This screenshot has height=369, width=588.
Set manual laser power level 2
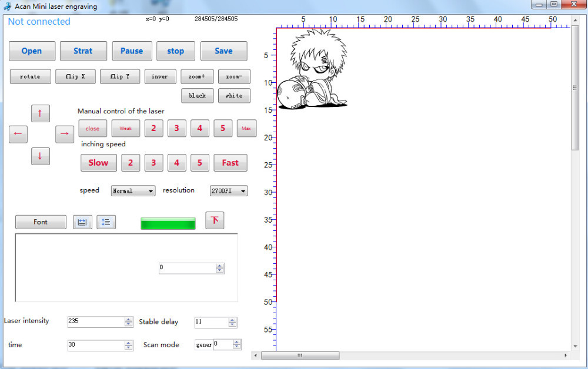(153, 129)
